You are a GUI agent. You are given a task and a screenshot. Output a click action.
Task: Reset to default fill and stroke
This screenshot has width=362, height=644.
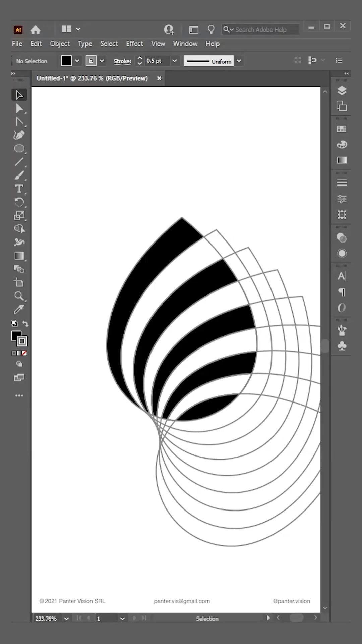click(14, 323)
